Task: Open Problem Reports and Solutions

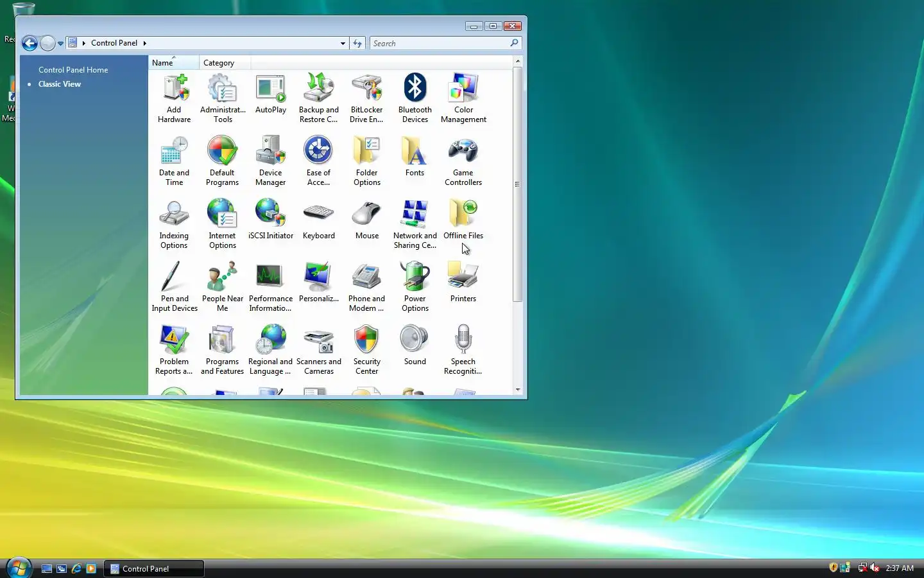Action: (x=174, y=349)
